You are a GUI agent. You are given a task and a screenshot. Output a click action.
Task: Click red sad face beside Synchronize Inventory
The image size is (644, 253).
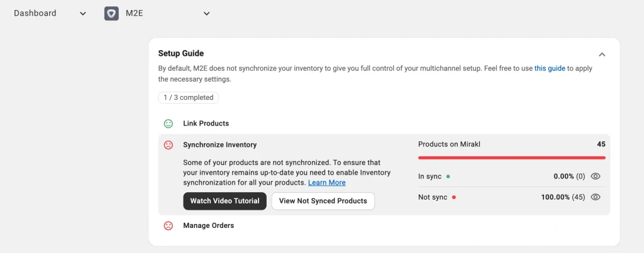169,145
